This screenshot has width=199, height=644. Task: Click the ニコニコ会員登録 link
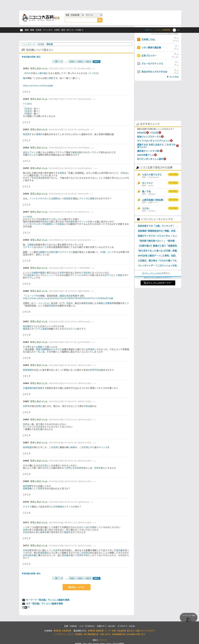[162, 30]
